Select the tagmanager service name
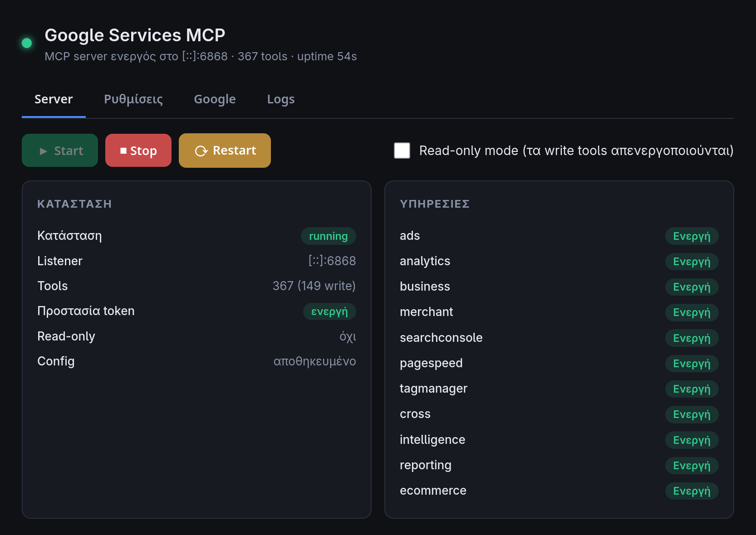The image size is (756, 535). 433,389
